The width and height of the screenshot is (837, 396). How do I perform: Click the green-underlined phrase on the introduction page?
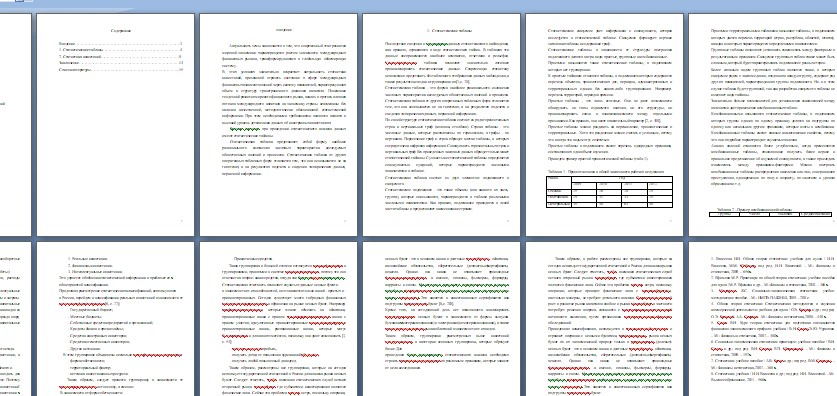coord(244,129)
